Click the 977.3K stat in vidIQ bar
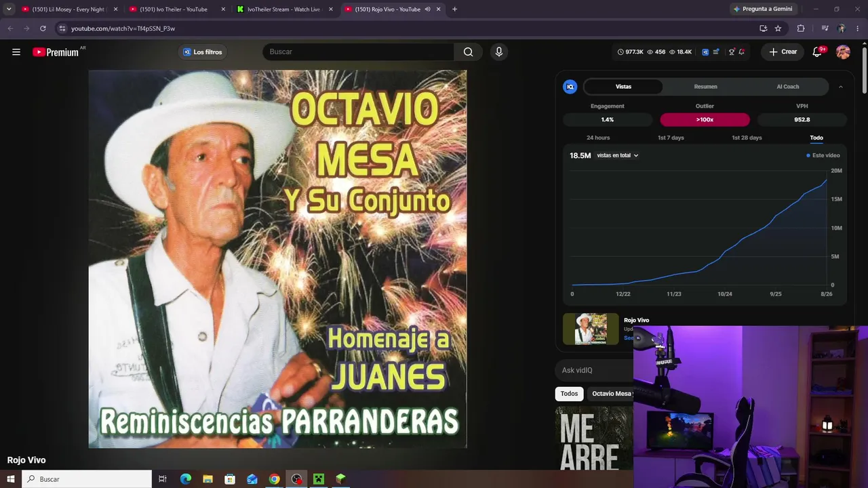This screenshot has width=868, height=488. pyautogui.click(x=631, y=52)
